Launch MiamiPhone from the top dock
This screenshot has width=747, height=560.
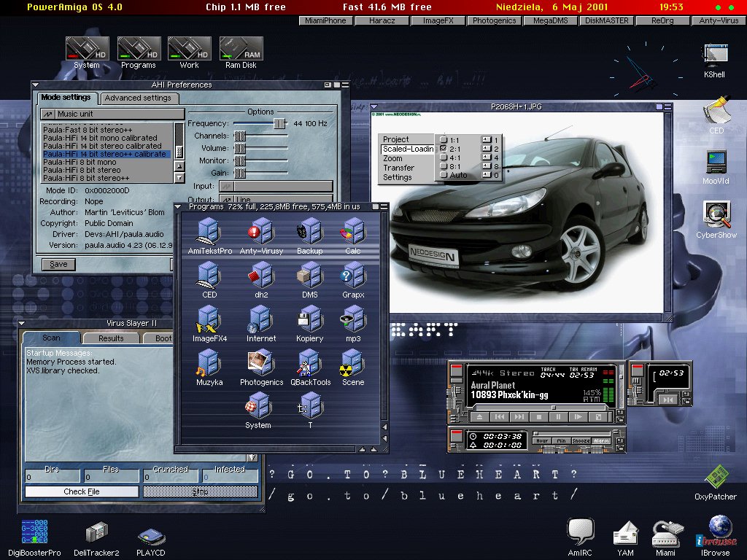pyautogui.click(x=326, y=20)
